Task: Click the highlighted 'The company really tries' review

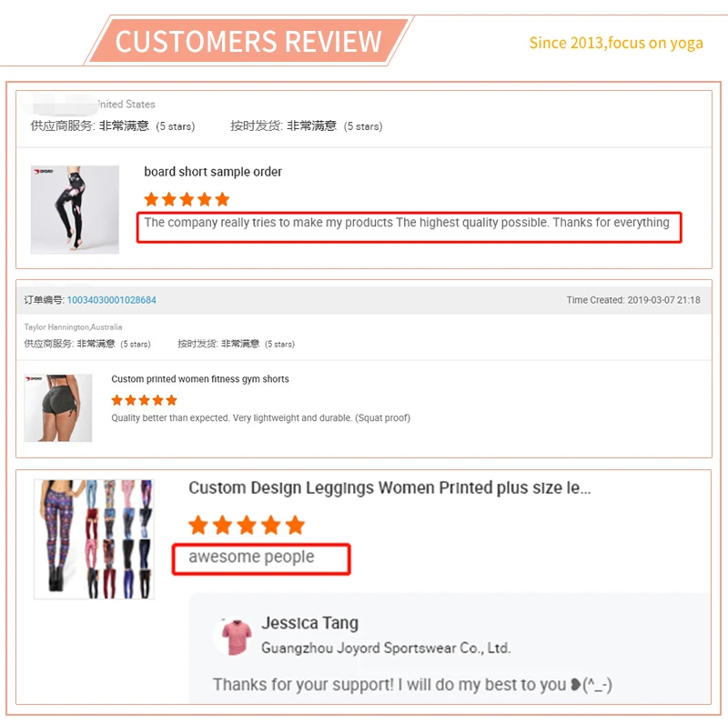Action: click(407, 223)
